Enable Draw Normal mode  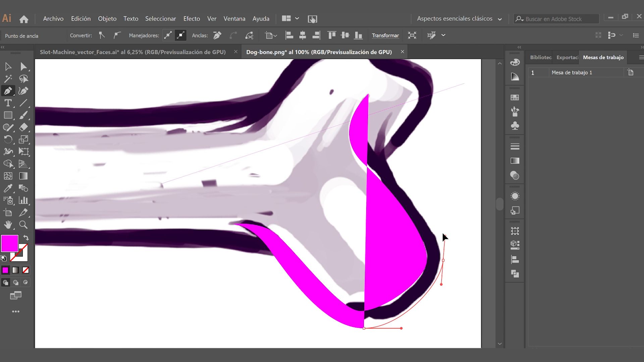coord(6,283)
